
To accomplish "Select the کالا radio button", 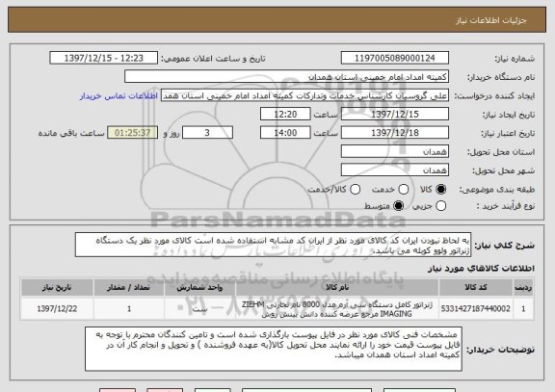I will click(x=440, y=190).
